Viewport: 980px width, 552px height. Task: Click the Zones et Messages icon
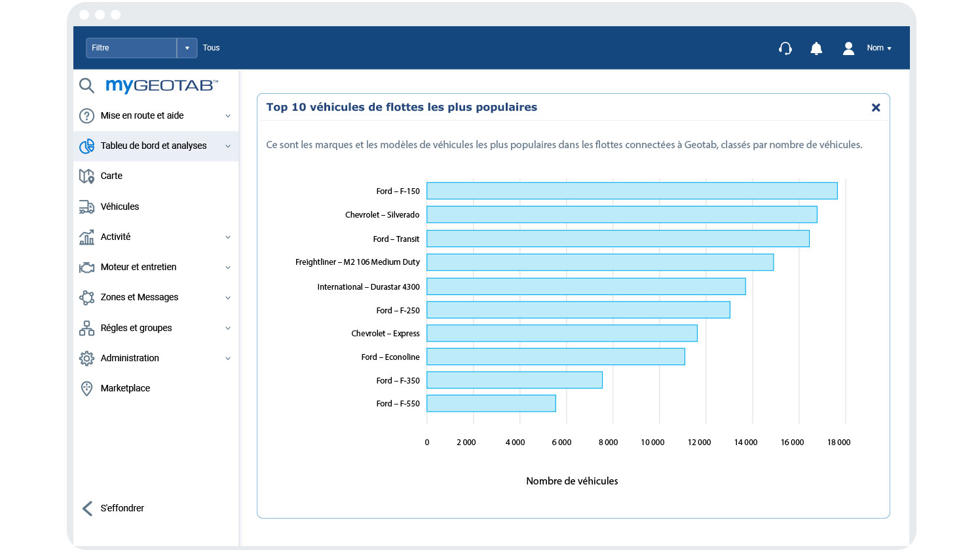click(86, 298)
